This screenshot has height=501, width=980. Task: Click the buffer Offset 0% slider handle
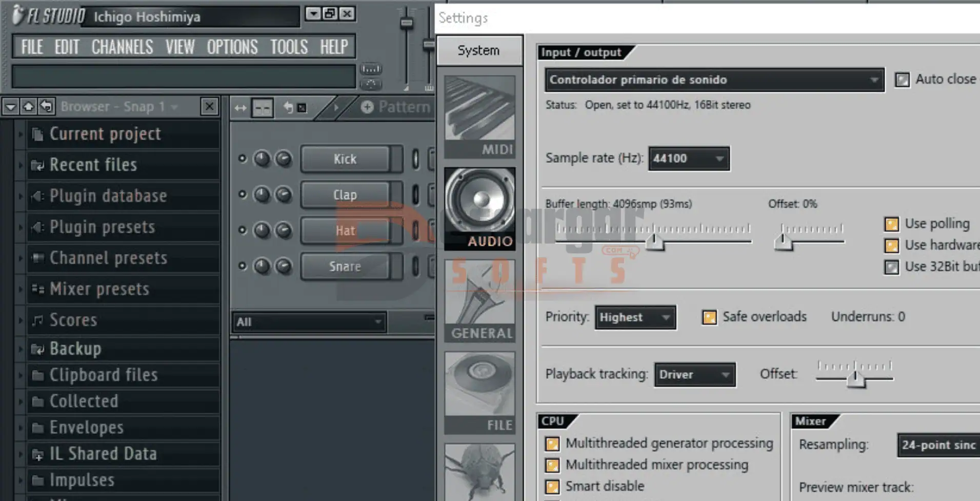click(783, 242)
